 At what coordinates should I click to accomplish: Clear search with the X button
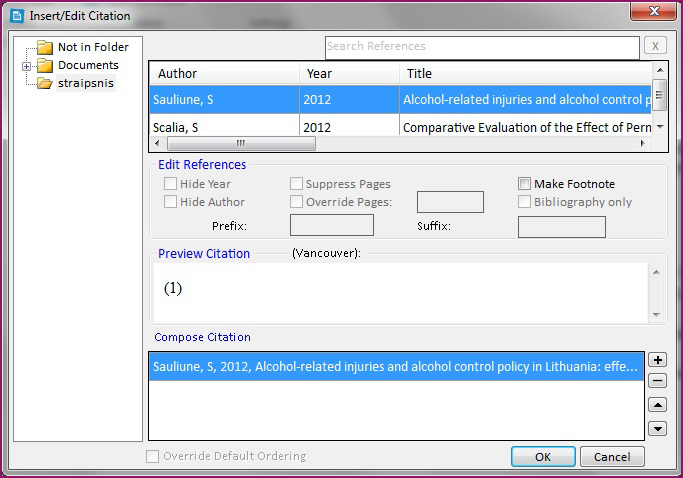click(655, 46)
